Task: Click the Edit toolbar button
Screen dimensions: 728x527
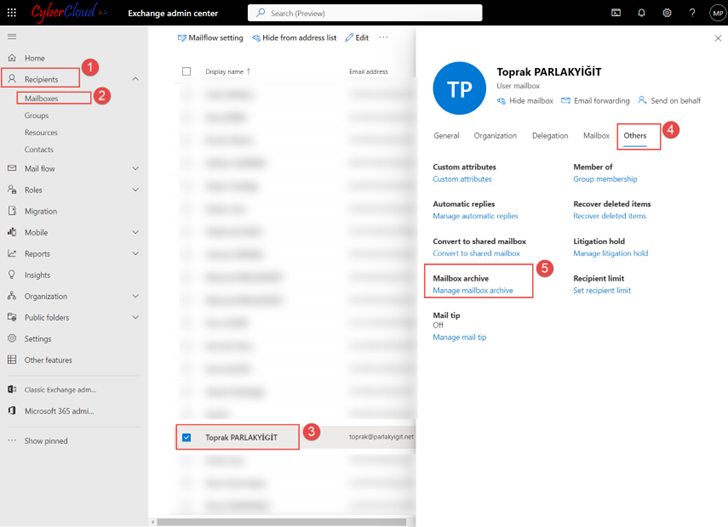Action: 357,38
